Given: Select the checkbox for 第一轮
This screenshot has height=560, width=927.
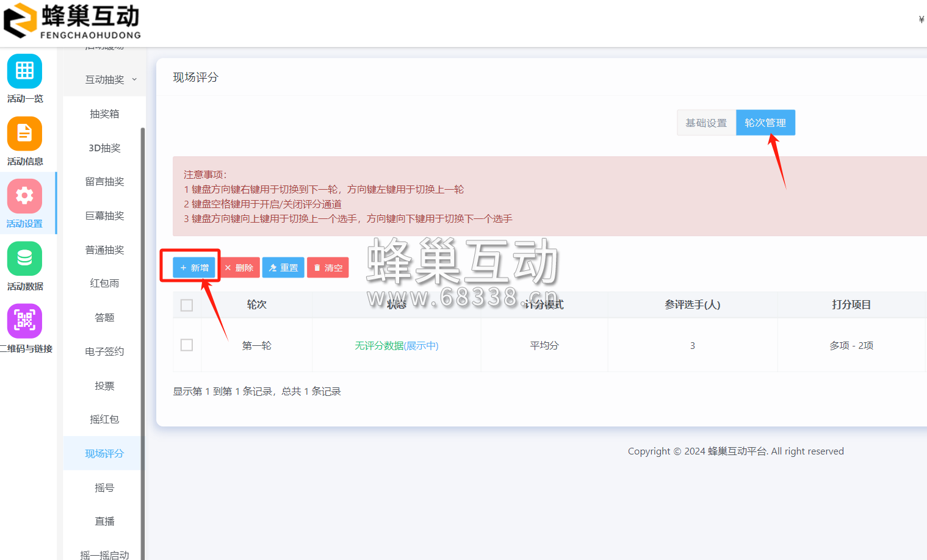Looking at the screenshot, I should pos(187,345).
